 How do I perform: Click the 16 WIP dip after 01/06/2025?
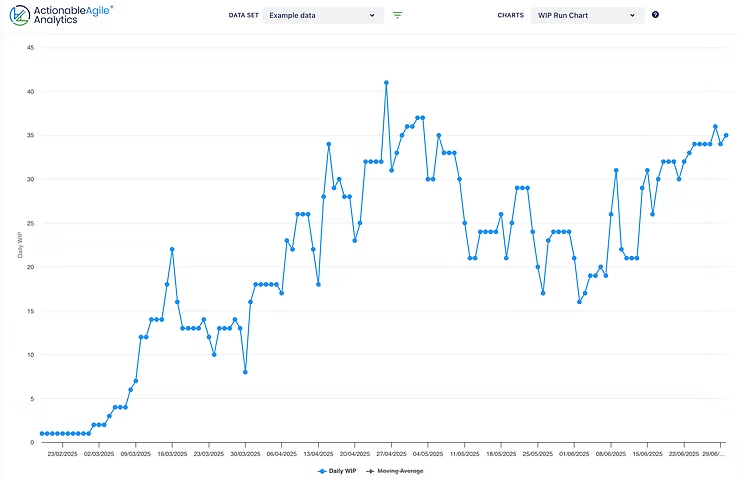tap(579, 302)
